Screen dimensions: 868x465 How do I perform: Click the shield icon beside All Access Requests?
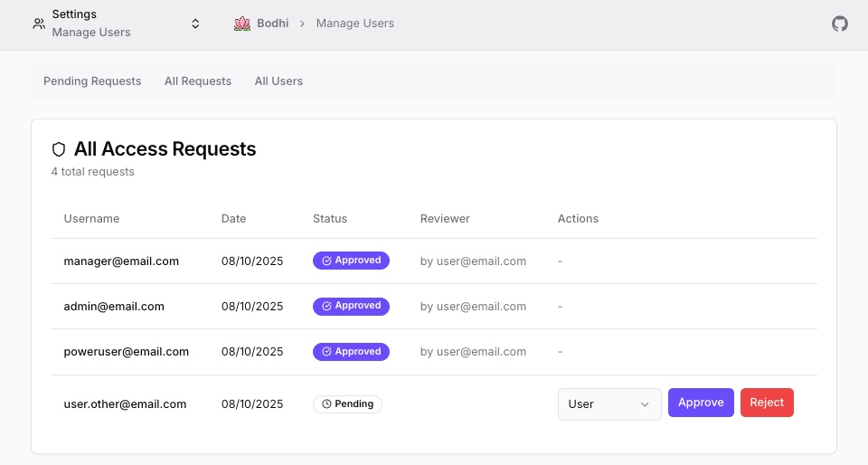[60, 149]
